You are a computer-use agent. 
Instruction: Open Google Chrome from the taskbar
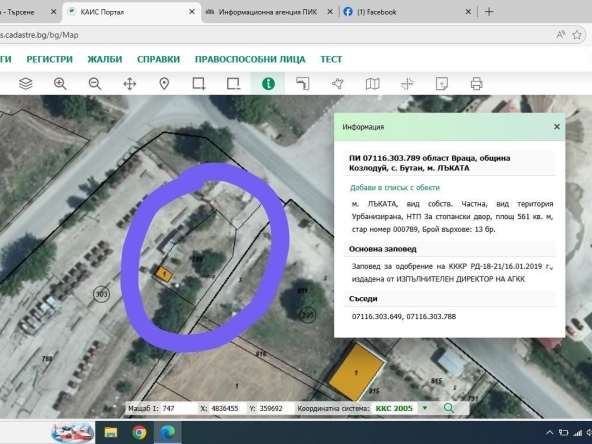[139, 432]
